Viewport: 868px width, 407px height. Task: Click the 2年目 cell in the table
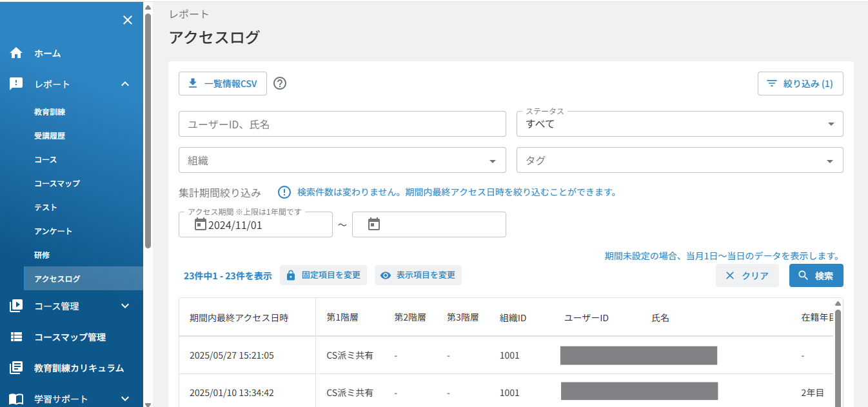click(x=812, y=392)
